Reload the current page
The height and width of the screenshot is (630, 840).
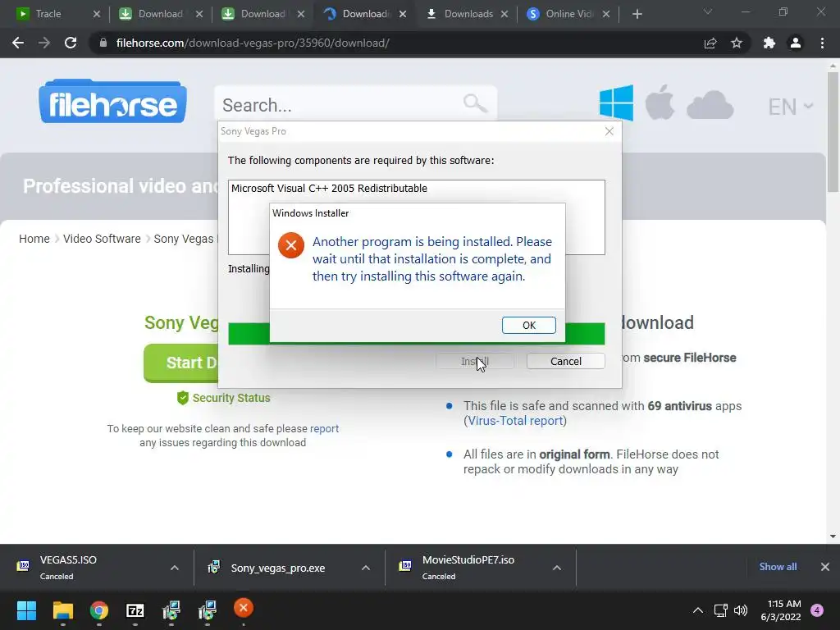point(71,43)
